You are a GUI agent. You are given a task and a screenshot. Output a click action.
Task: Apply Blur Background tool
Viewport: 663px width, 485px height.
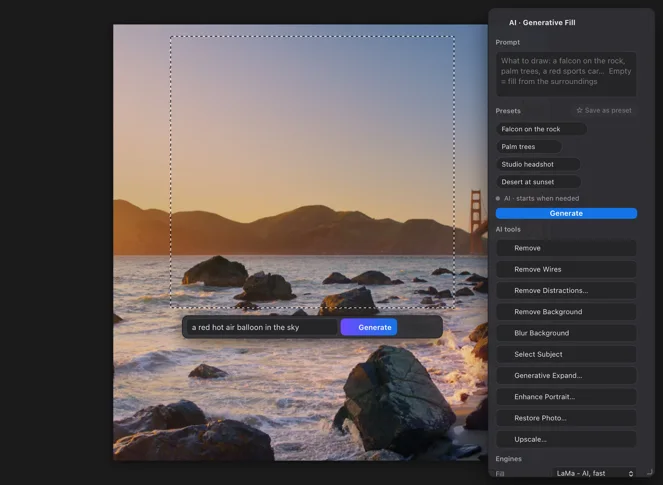pos(566,333)
